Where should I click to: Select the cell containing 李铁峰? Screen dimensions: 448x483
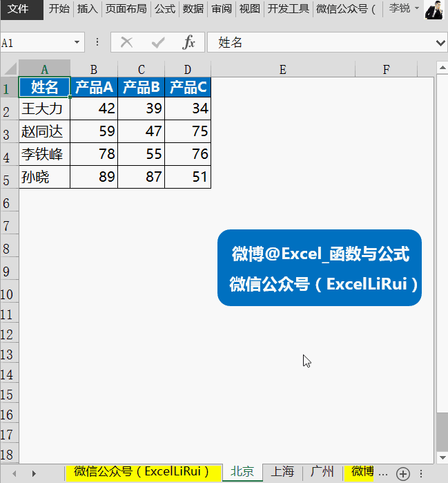click(x=45, y=154)
